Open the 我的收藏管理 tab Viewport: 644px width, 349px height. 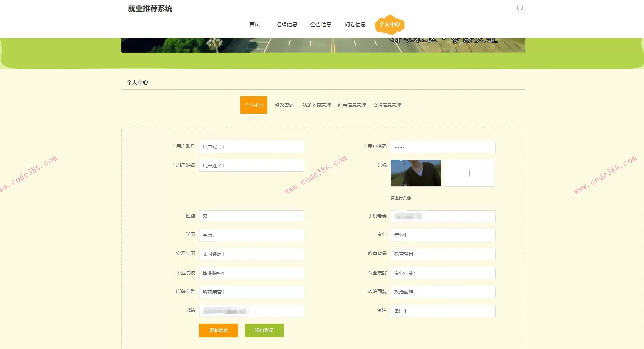[317, 105]
